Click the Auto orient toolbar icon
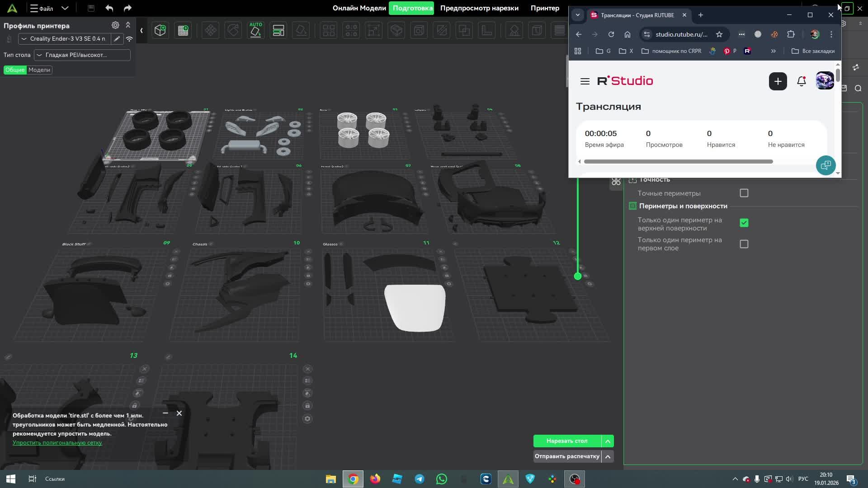868x488 pixels. 256,30
